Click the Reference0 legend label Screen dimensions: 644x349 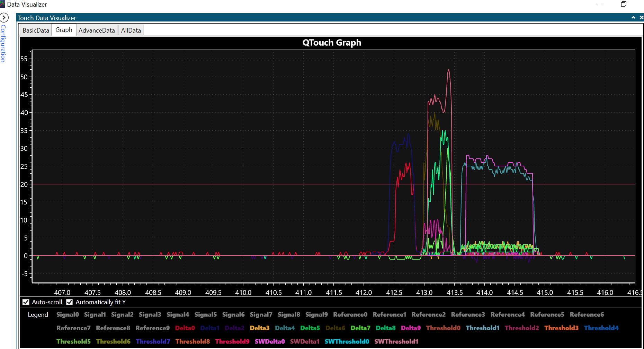tap(350, 315)
